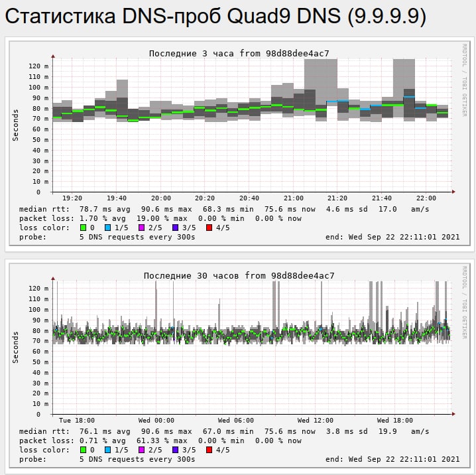Click the 22:00 time axis label
476x475 pixels.
point(426,198)
